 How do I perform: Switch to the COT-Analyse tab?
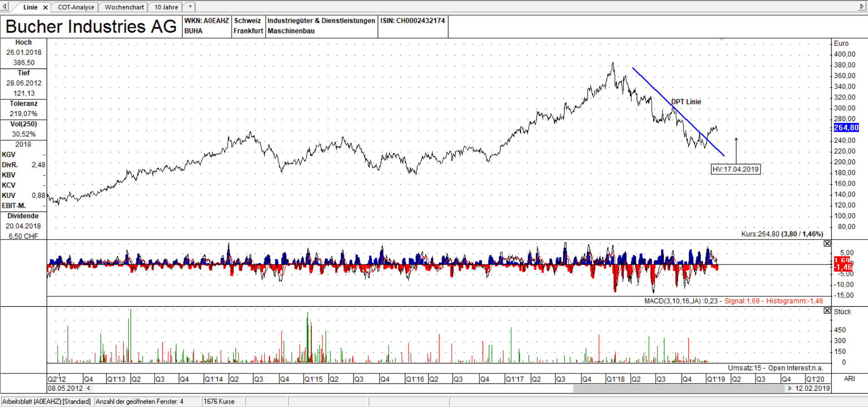click(76, 7)
